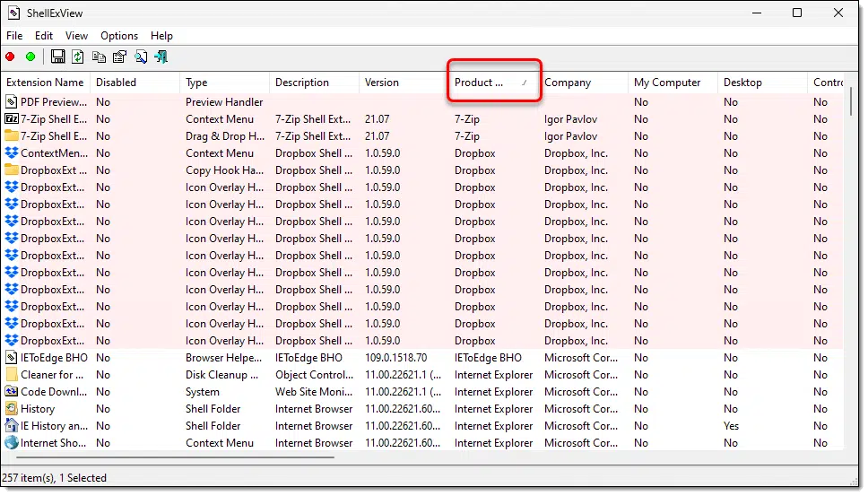This screenshot has height=496, width=868.
Task: Open the Edit menu
Action: [x=44, y=36]
